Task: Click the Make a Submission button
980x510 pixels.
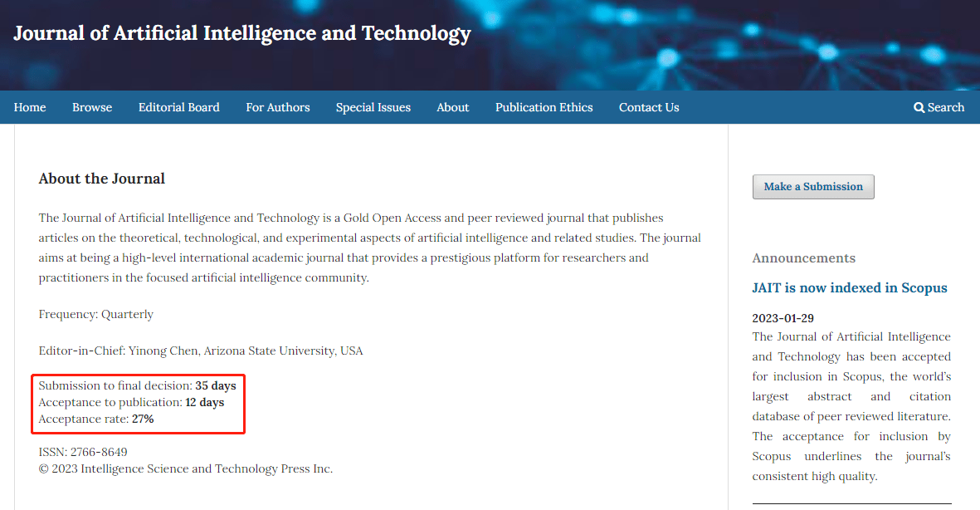Action: (x=813, y=187)
